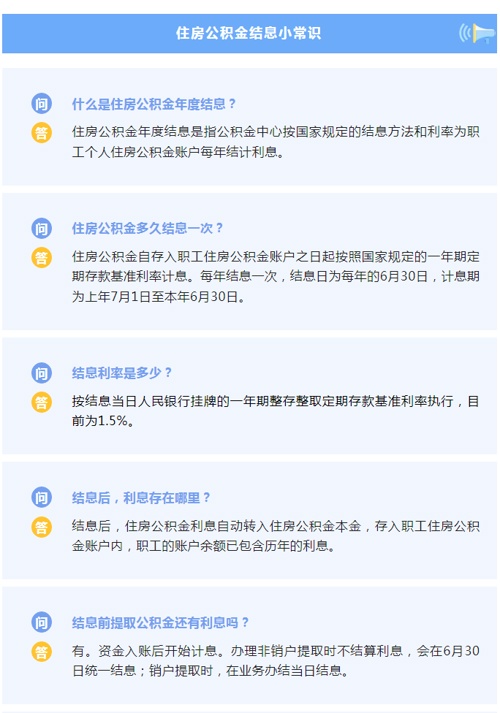Click the yellow 答 icon for 提取公积金 answer
The image size is (500, 713).
point(41,652)
